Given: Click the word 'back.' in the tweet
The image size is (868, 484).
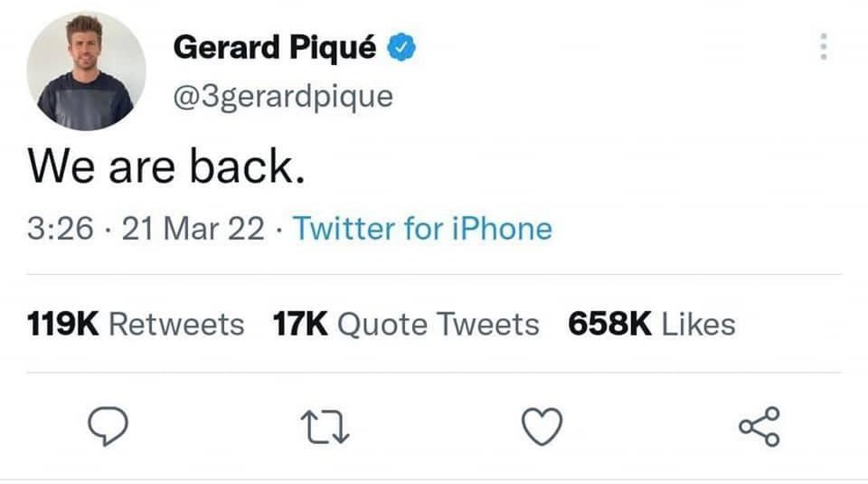Looking at the screenshot, I should pyautogui.click(x=247, y=166).
